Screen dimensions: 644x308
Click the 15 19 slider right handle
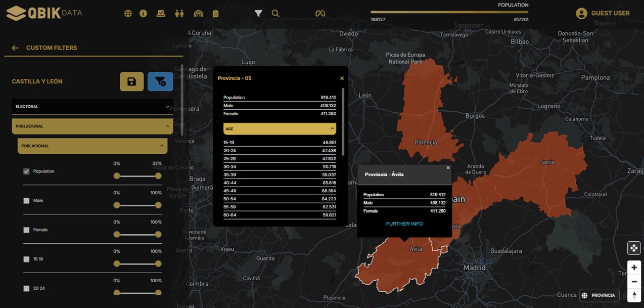[158, 264]
